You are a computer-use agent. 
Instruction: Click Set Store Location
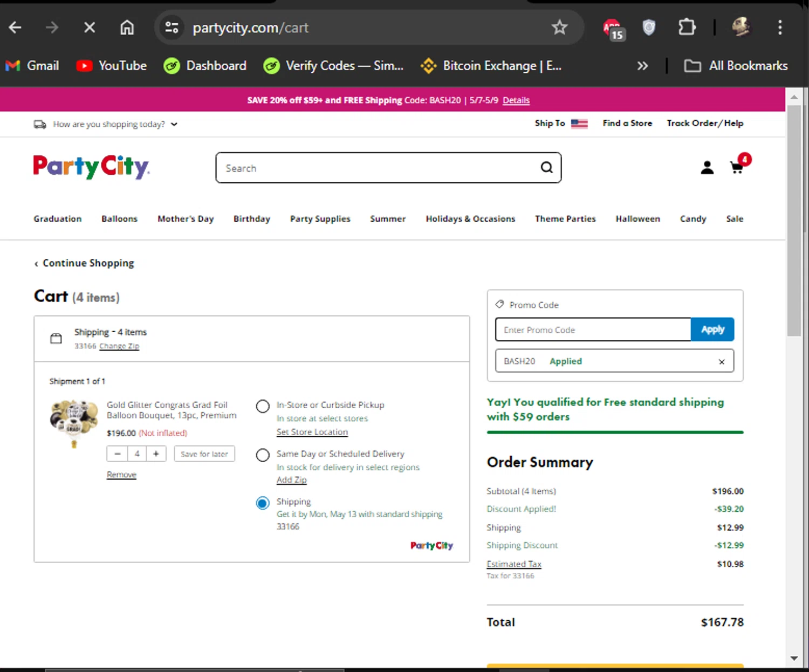tap(312, 432)
